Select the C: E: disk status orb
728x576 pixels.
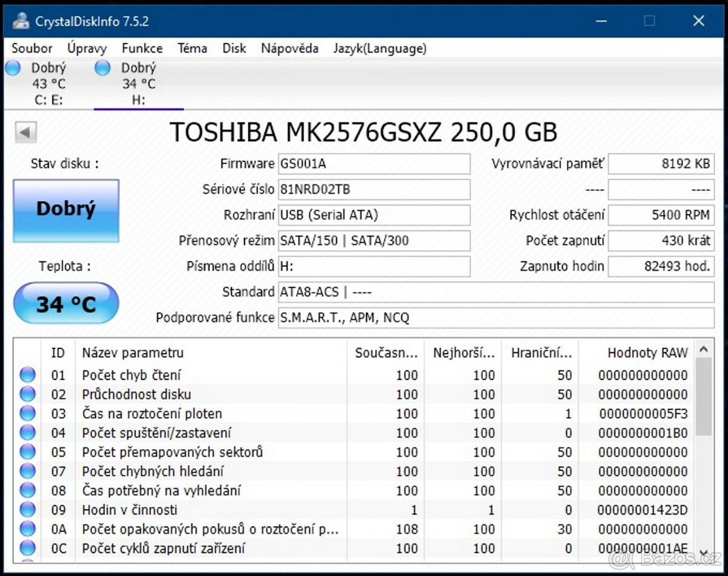coord(13,68)
